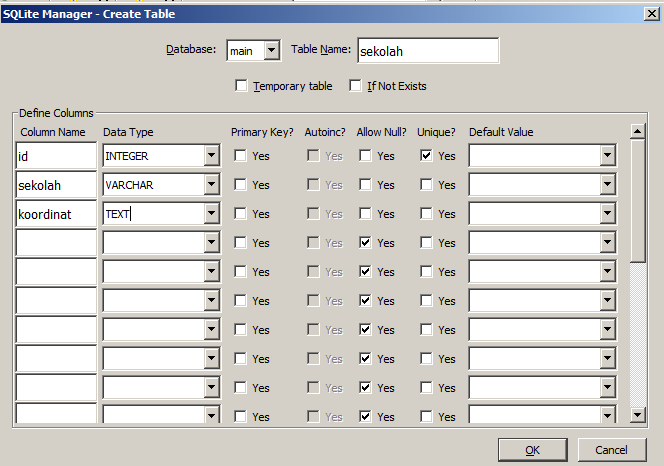The image size is (664, 466).
Task: Click the scrollbar down arrow in Define Columns
Action: pyautogui.click(x=637, y=414)
